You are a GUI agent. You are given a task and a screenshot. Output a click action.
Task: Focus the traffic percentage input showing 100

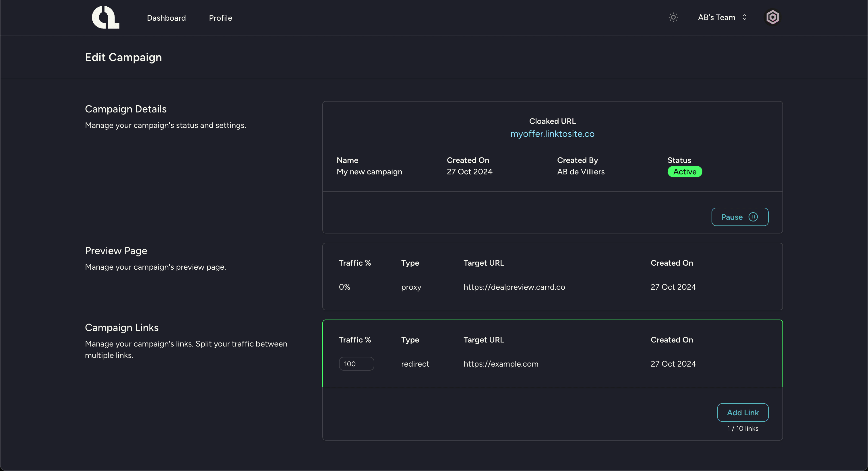pos(356,364)
